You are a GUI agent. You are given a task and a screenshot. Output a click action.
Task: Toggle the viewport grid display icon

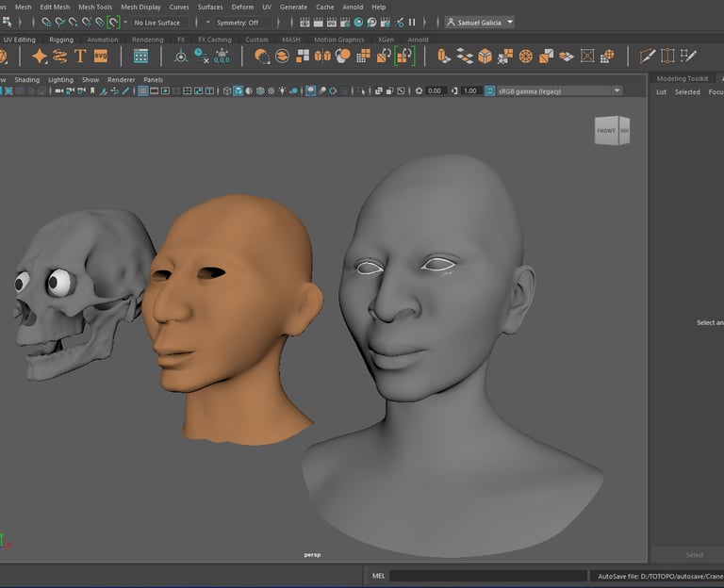tap(143, 91)
